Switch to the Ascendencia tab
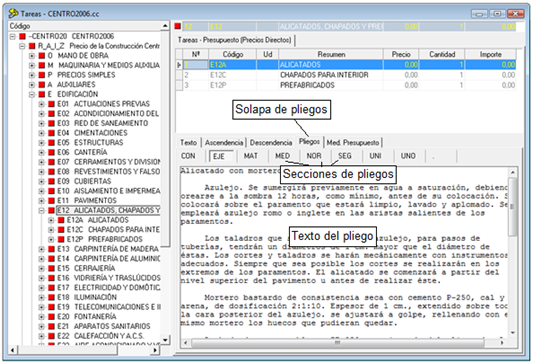This screenshot has width=533, height=364. [x=224, y=143]
